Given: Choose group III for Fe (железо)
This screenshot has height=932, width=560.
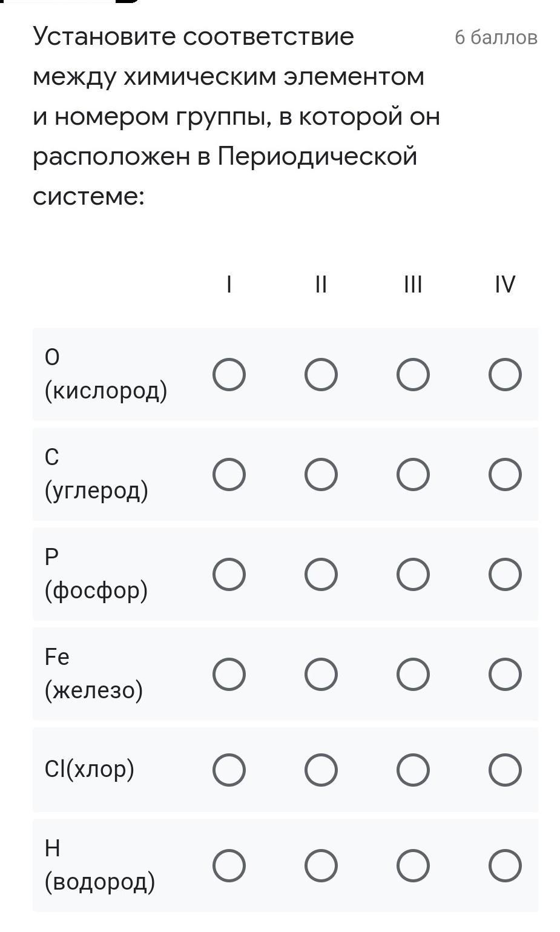Looking at the screenshot, I should pyautogui.click(x=413, y=674).
